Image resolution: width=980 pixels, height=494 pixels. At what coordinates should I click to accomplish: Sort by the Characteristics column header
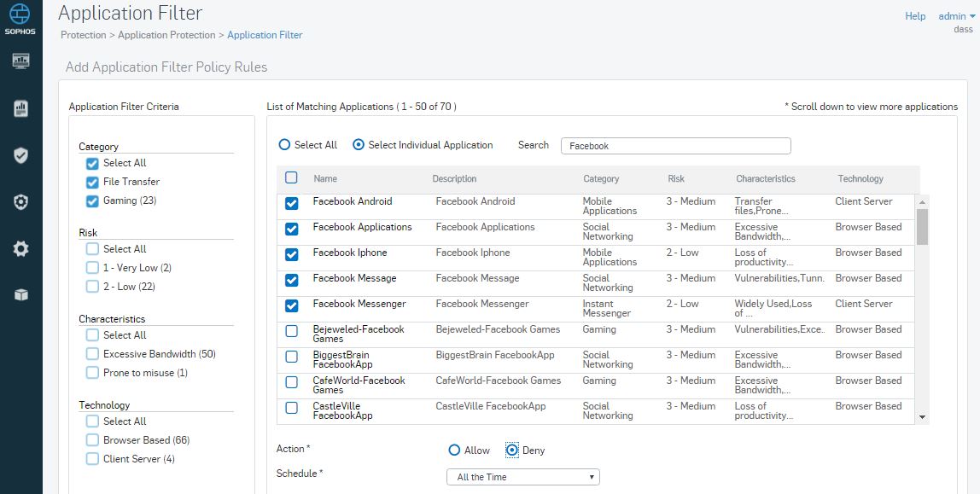coord(766,178)
